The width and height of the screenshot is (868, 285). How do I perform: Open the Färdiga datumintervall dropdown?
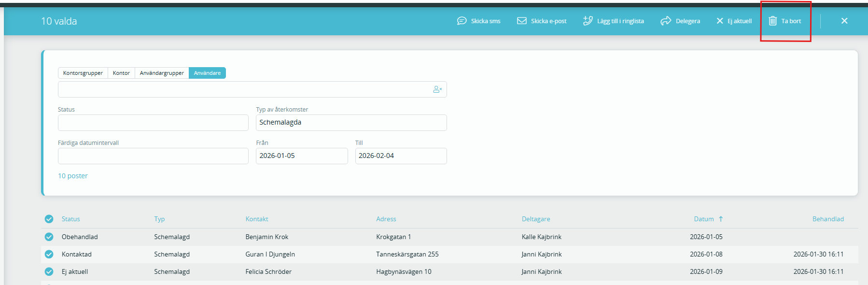[153, 156]
